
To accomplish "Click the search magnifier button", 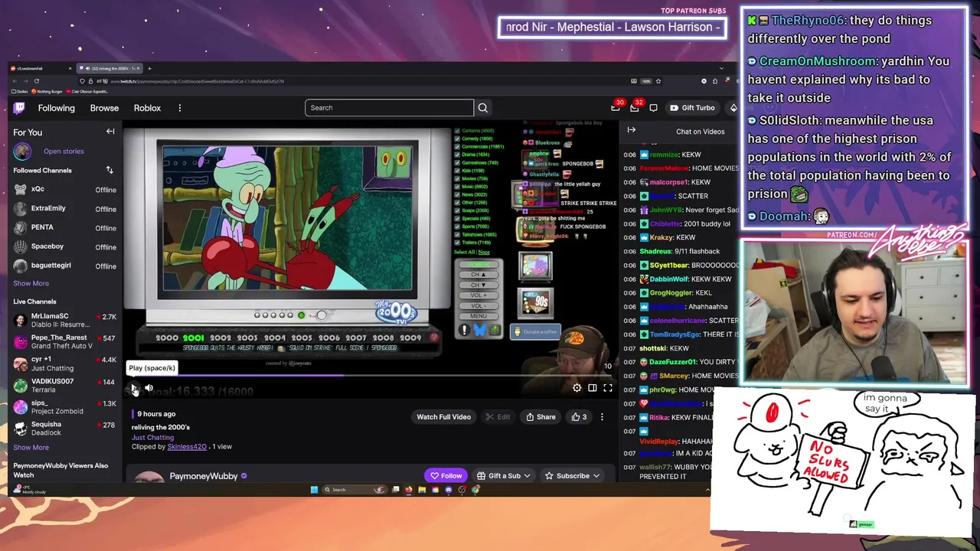I will (482, 108).
